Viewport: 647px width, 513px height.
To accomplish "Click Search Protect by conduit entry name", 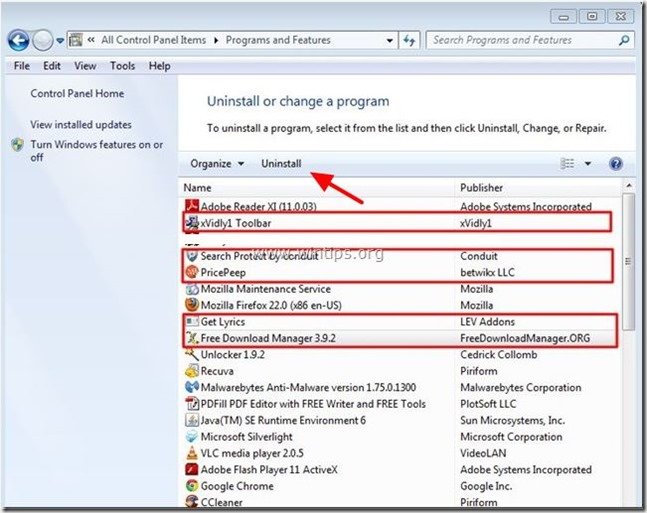I will point(260,256).
